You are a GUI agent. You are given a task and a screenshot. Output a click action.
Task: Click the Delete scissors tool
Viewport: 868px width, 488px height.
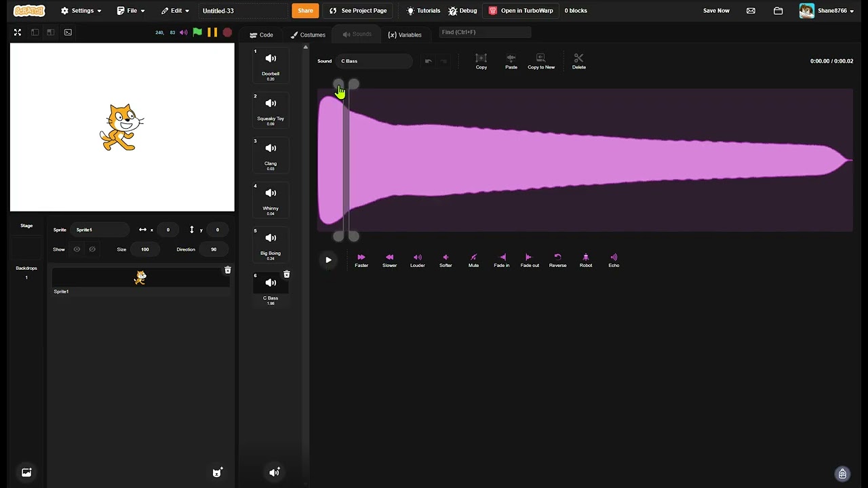(578, 61)
